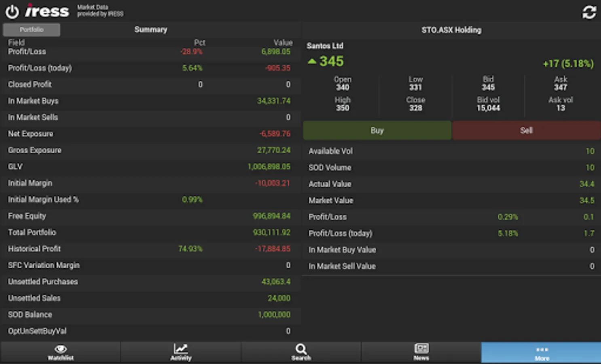Click the Total Portfolio value 930,111.92
Image resolution: width=601 pixels, height=364 pixels.
point(272,232)
